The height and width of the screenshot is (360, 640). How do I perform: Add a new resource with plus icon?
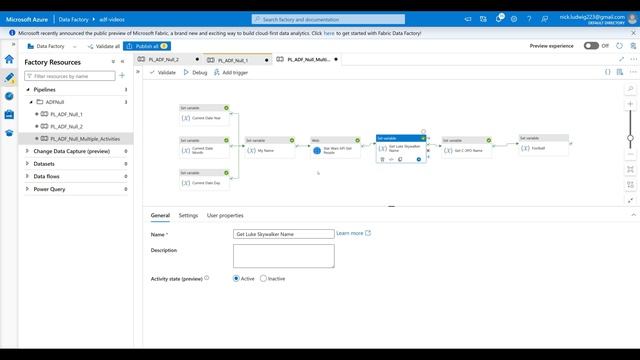(122, 76)
